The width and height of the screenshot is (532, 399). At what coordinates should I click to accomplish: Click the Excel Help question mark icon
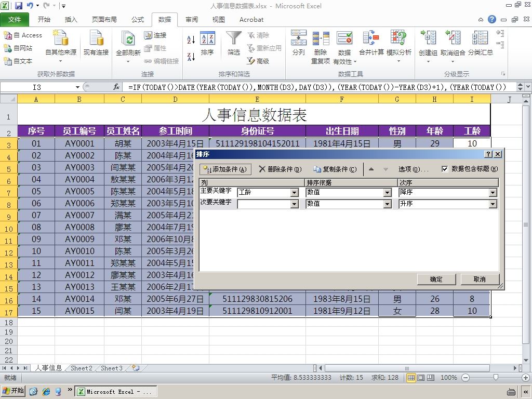[492, 19]
